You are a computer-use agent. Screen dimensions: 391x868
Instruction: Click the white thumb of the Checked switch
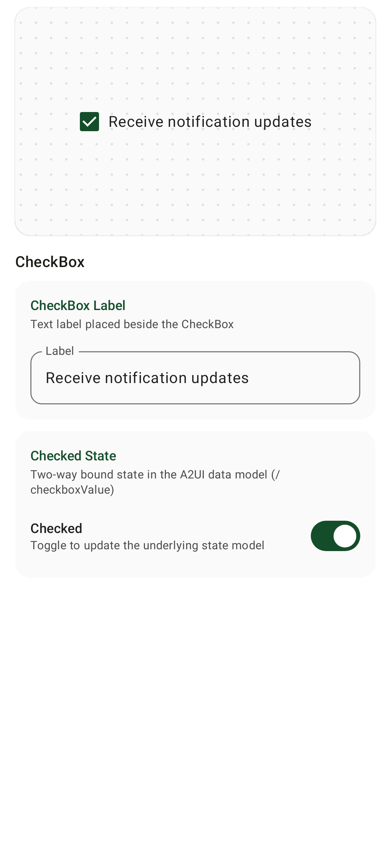[x=345, y=536]
